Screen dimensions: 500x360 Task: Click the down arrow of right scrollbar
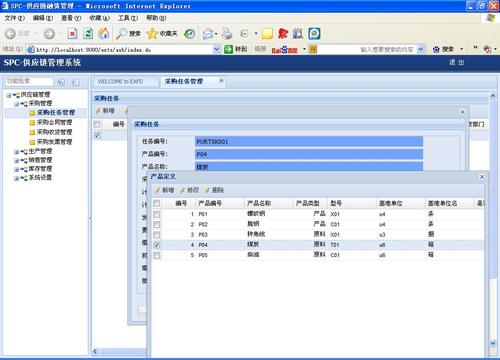click(493, 343)
